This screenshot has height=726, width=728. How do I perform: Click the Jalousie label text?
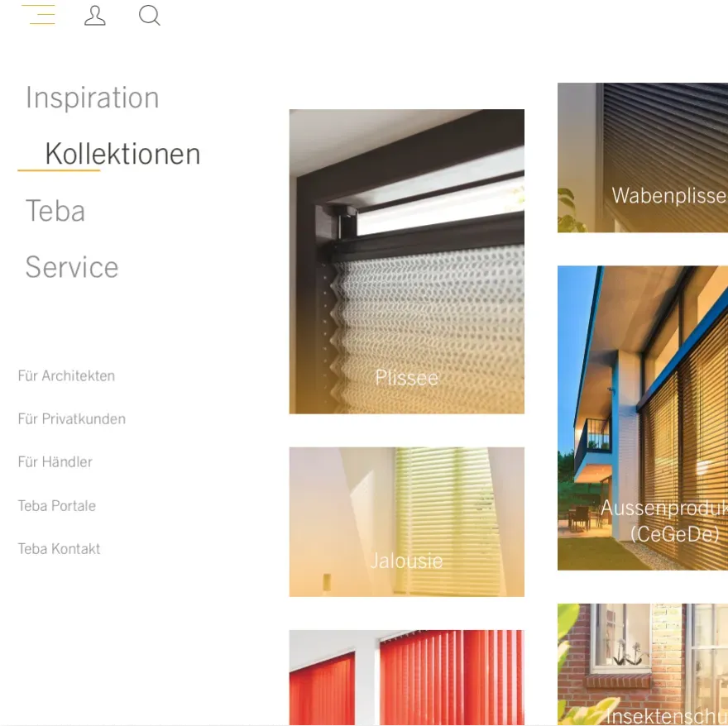(407, 561)
